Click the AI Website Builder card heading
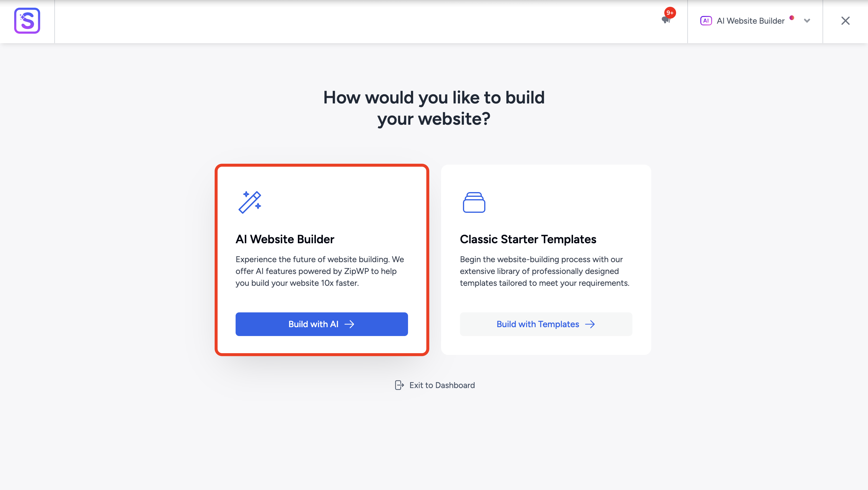This screenshot has height=490, width=868. tap(285, 239)
